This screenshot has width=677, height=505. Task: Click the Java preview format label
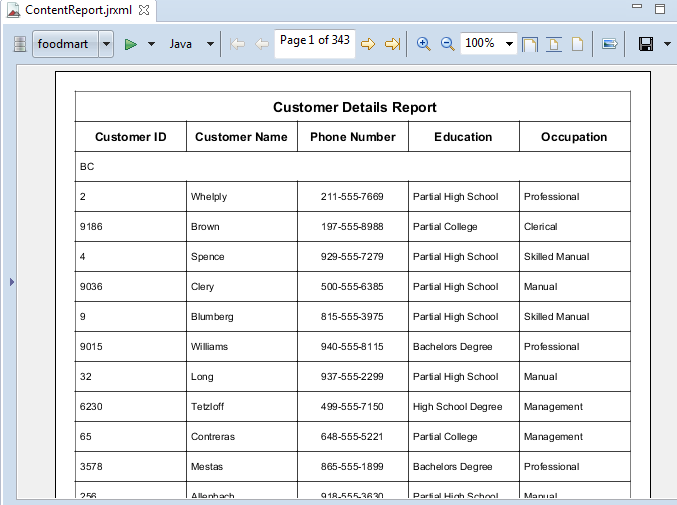pyautogui.click(x=180, y=44)
